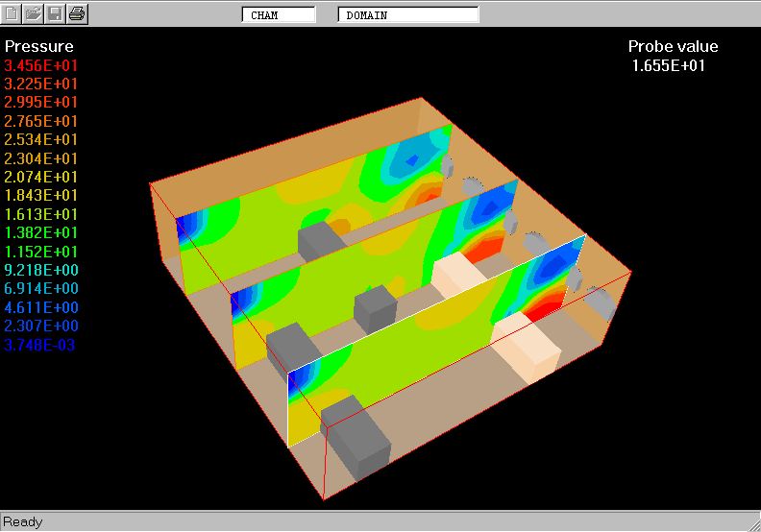Viewport: 761px width, 532px height.
Task: Click the 2.304E+01 legend value
Action: [41, 158]
